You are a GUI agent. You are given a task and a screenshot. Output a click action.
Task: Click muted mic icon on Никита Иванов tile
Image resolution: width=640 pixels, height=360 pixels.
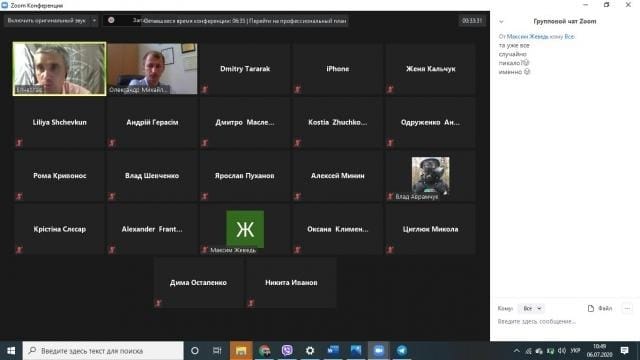point(251,303)
